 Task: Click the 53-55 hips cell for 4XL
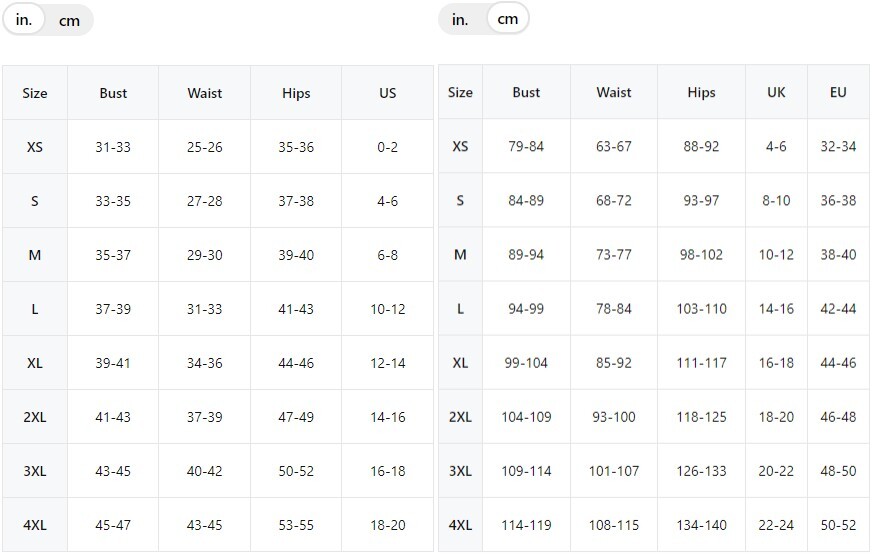point(296,525)
